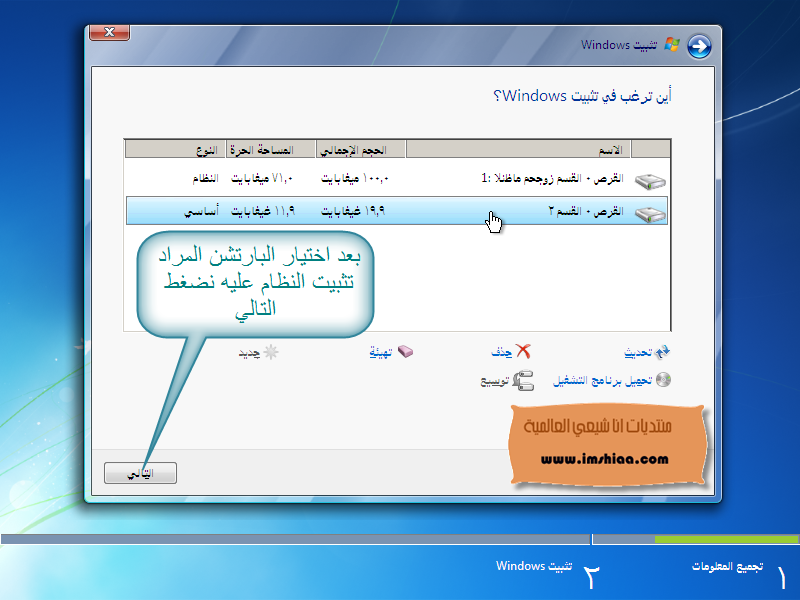
Task: Click the red X delete icon
Action: point(523,351)
